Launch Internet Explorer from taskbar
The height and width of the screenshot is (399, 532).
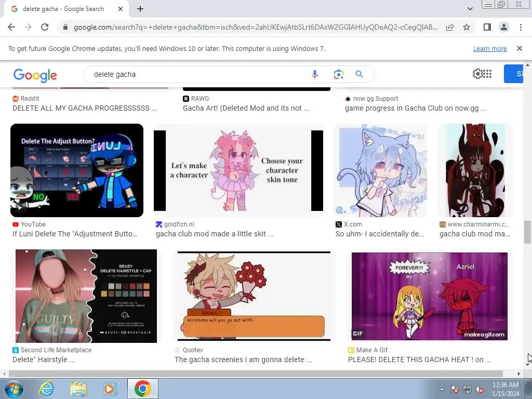(x=46, y=389)
